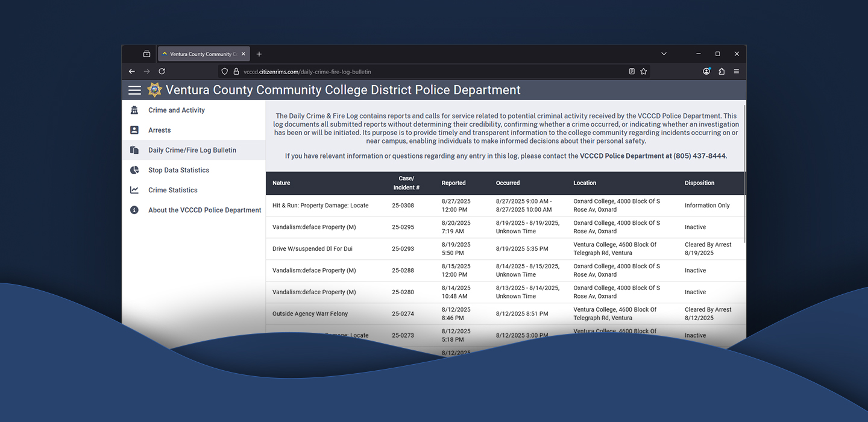868x422 pixels.
Task: Click the Occurred column header
Action: click(x=508, y=183)
